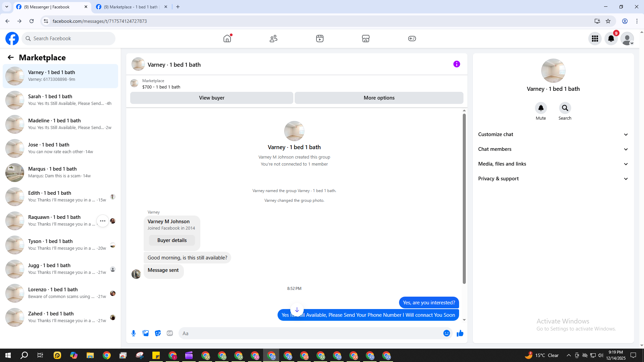This screenshot has height=362, width=644.
Task: Open weather widget showing 15°C Clear
Action: 542,355
